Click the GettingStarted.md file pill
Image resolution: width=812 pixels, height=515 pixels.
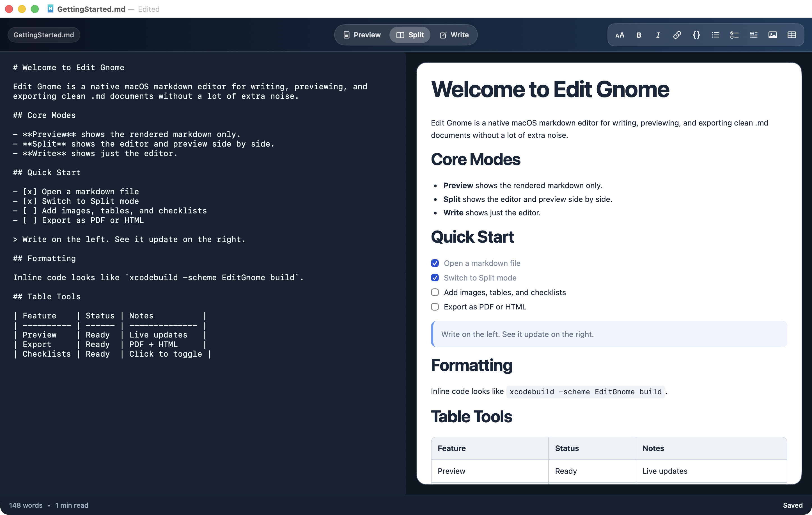coord(43,35)
